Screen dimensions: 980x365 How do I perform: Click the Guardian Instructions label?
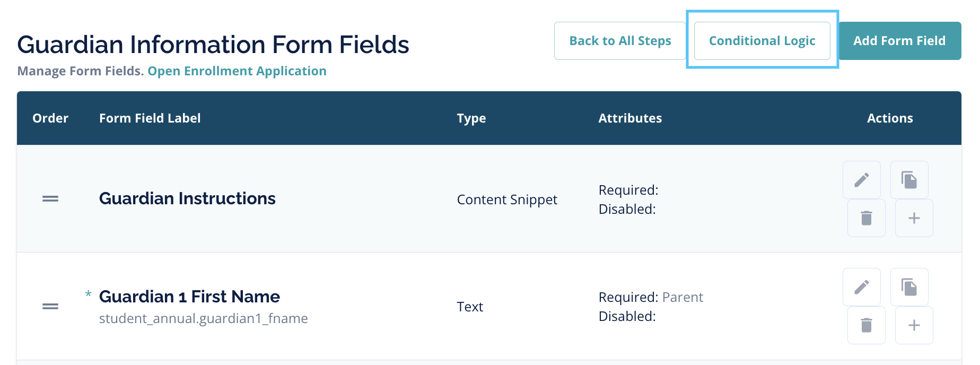187,198
